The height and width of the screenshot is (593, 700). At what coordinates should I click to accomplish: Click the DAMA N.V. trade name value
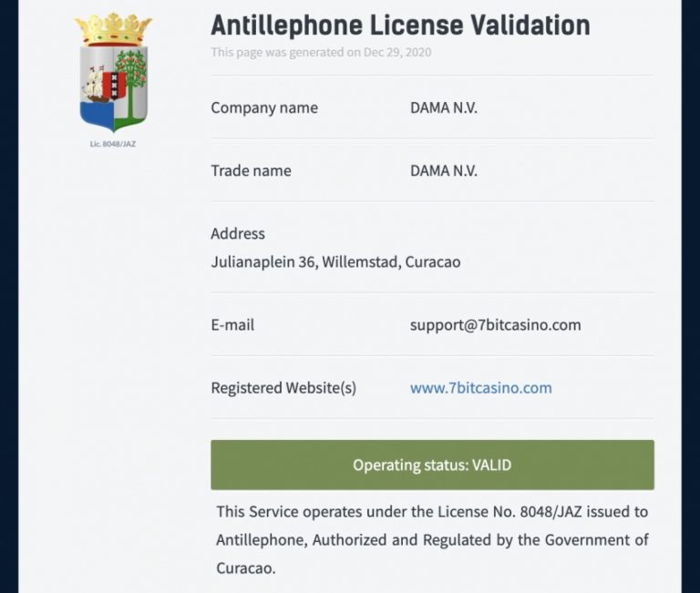pos(444,170)
